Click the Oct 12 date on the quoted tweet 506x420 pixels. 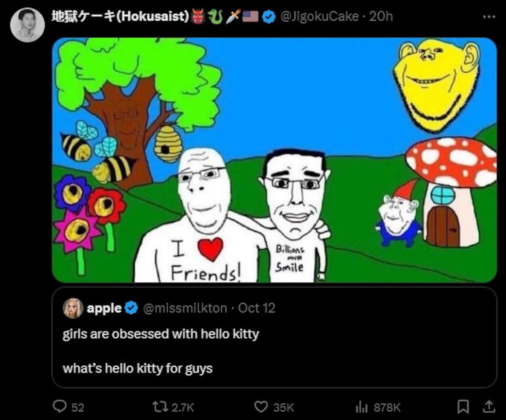tap(257, 309)
